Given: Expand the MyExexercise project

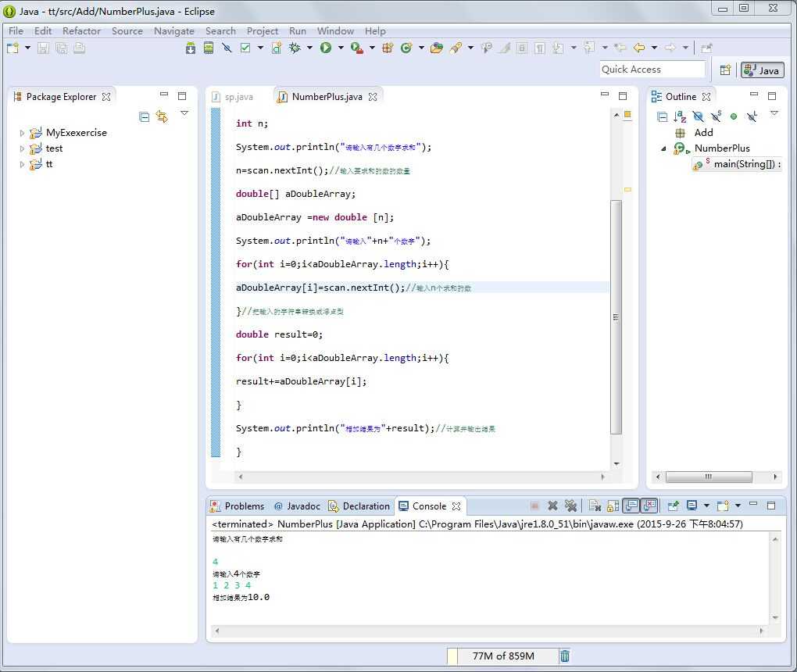Looking at the screenshot, I should tap(22, 133).
